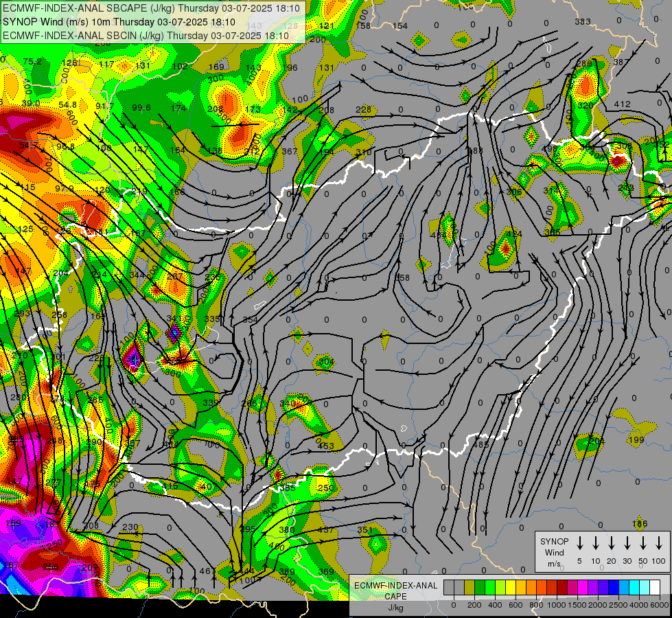Click the map value 358
The width and height of the screenshot is (672, 618).
click(402, 278)
